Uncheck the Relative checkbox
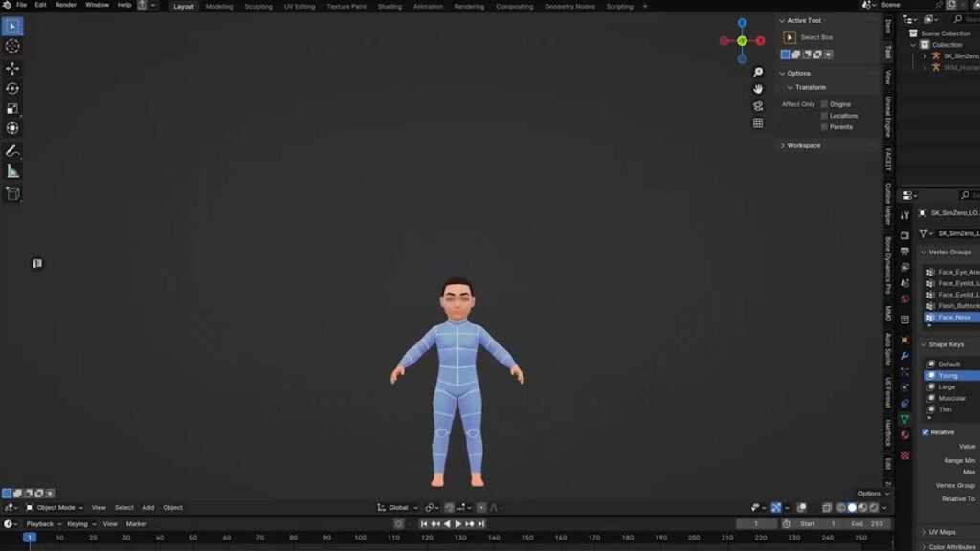The image size is (980, 551). (x=925, y=432)
